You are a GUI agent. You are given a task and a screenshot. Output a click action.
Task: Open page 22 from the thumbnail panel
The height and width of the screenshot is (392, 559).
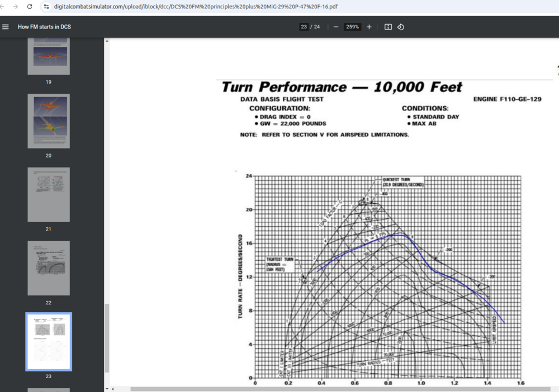point(49,267)
